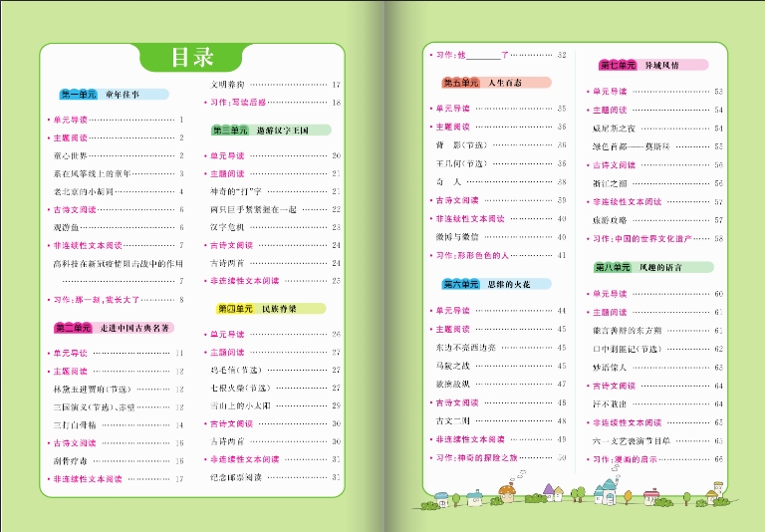Image resolution: width=765 pixels, height=532 pixels.
Task: Click the 林黛玉进贾府(节选) entry
Action: point(92,390)
